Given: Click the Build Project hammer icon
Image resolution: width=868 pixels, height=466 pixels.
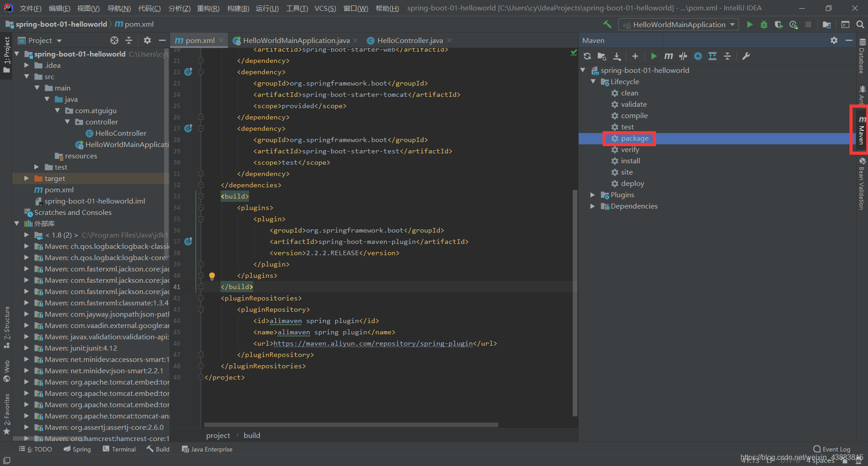Looking at the screenshot, I should tap(607, 24).
